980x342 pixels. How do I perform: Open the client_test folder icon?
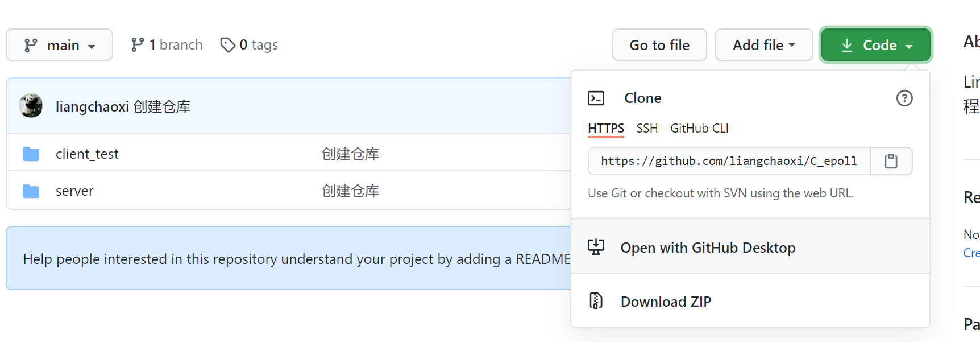pyautogui.click(x=31, y=153)
